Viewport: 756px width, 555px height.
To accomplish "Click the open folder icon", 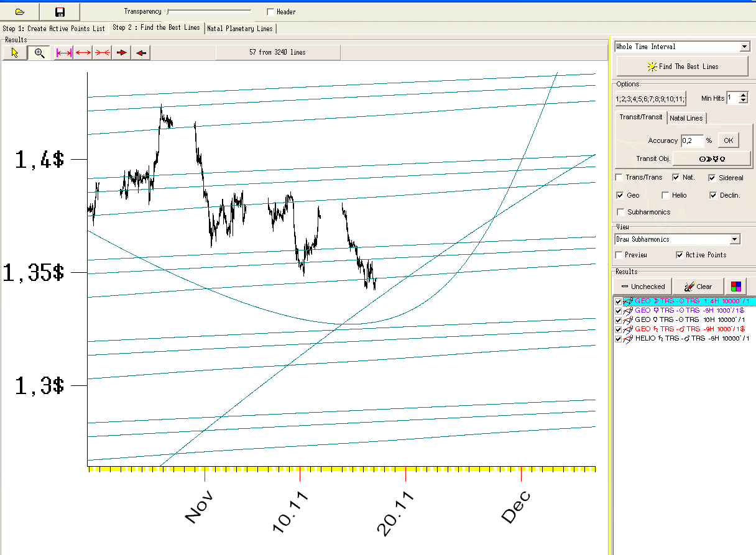I will pos(19,12).
